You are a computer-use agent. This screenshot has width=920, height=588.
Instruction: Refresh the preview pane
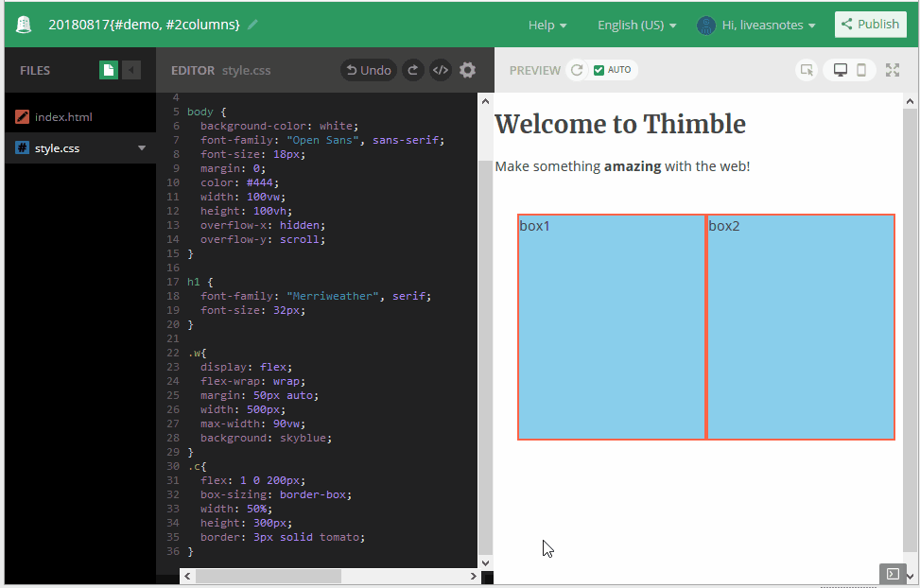pyautogui.click(x=576, y=70)
